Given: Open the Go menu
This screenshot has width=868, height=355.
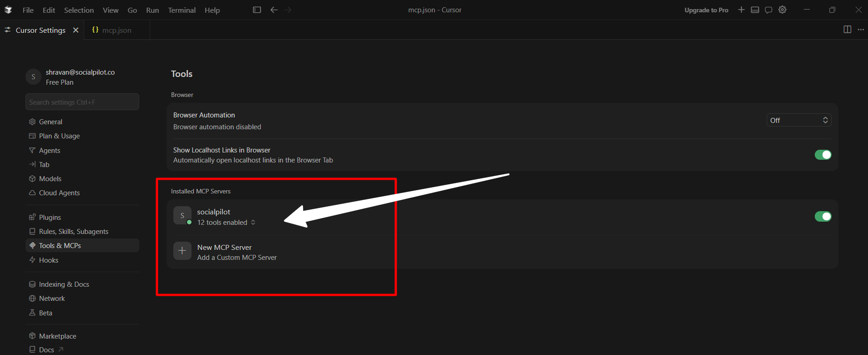Looking at the screenshot, I should [132, 10].
